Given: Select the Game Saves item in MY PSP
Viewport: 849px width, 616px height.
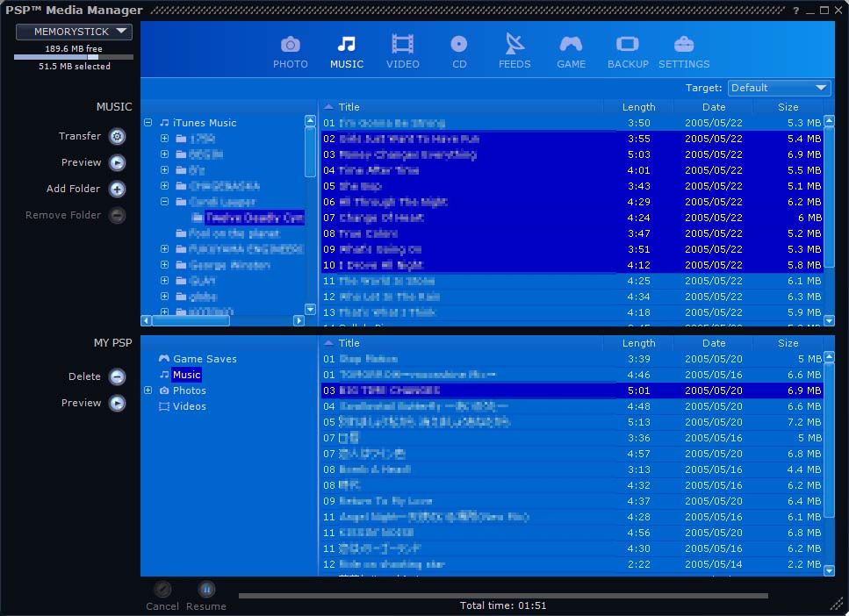Looking at the screenshot, I should [198, 359].
